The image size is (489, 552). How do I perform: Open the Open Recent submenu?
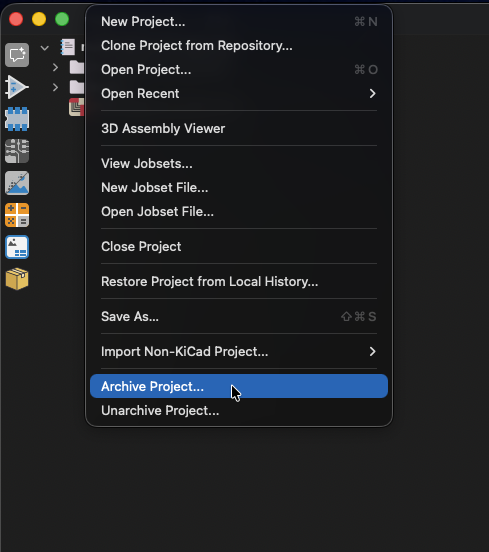pyautogui.click(x=239, y=94)
